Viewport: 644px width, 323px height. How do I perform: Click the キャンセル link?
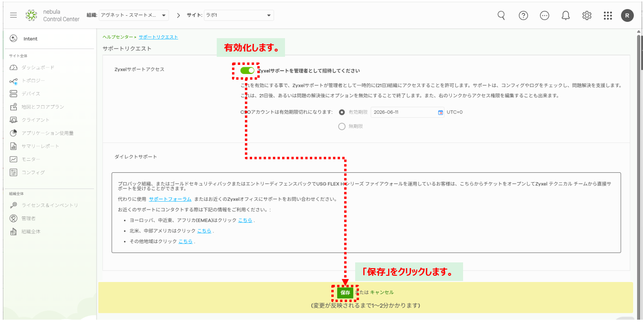click(382, 292)
